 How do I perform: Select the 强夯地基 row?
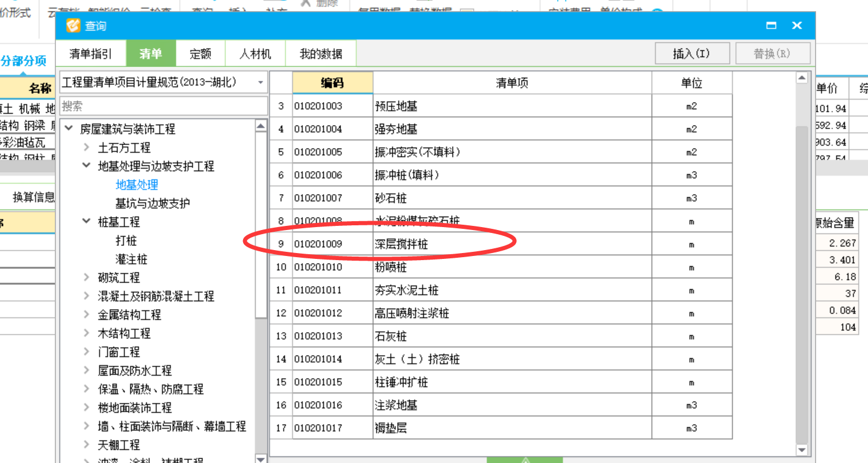501,129
